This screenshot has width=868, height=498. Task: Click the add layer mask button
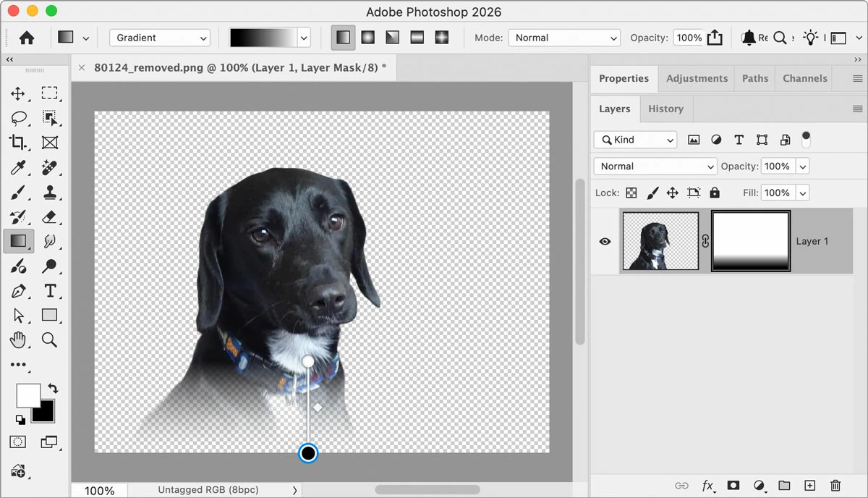[x=733, y=486]
